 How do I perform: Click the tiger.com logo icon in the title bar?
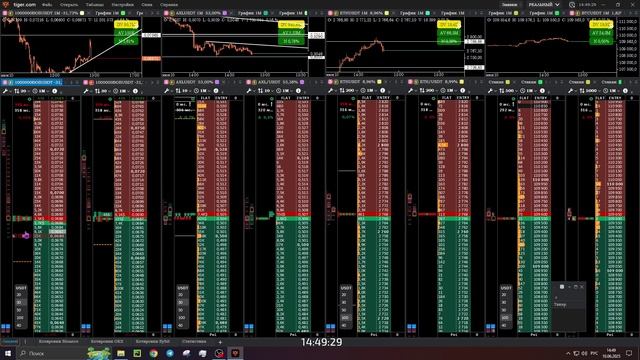click(5, 4)
